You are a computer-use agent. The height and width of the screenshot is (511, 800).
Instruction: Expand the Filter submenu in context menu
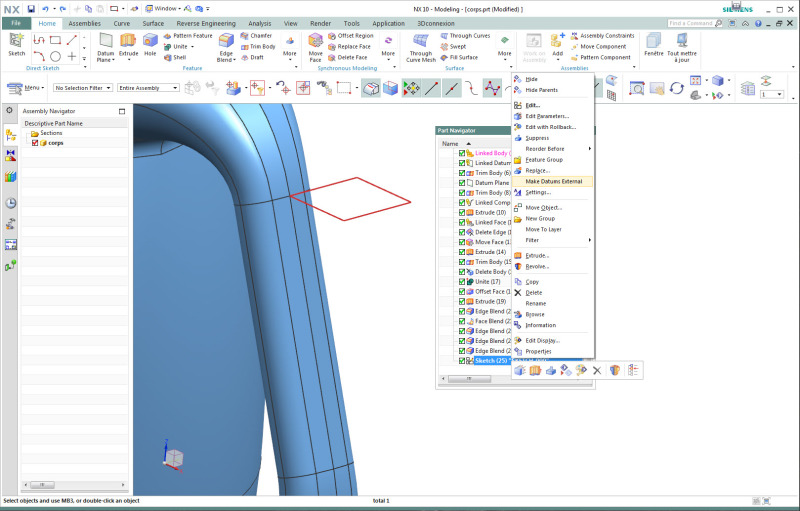(x=553, y=240)
